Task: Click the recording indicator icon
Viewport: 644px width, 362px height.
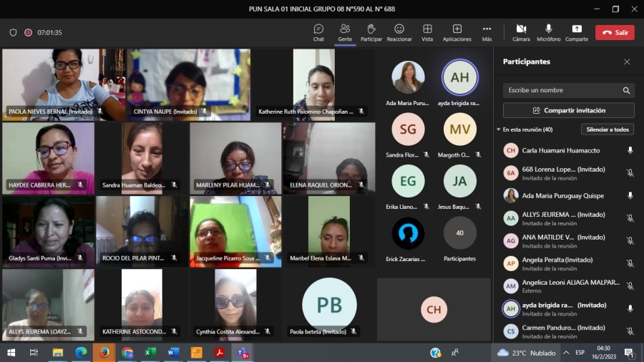Action: (x=29, y=33)
